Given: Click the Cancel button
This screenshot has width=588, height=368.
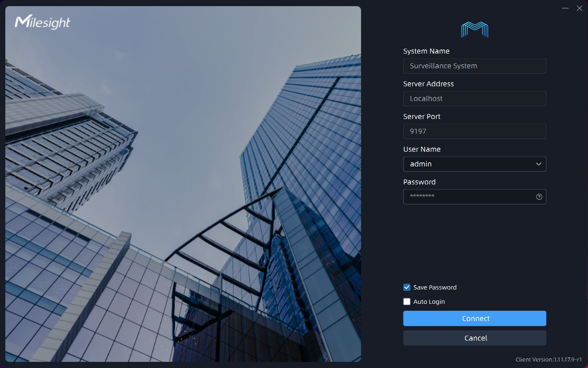Looking at the screenshot, I should 474,338.
